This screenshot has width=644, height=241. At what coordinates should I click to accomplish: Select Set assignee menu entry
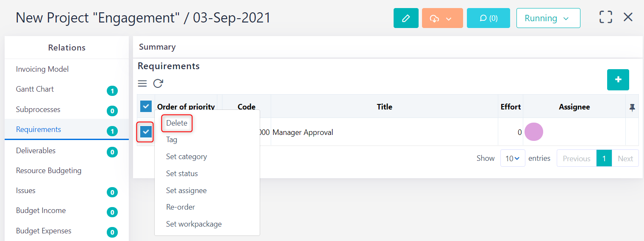[186, 191]
